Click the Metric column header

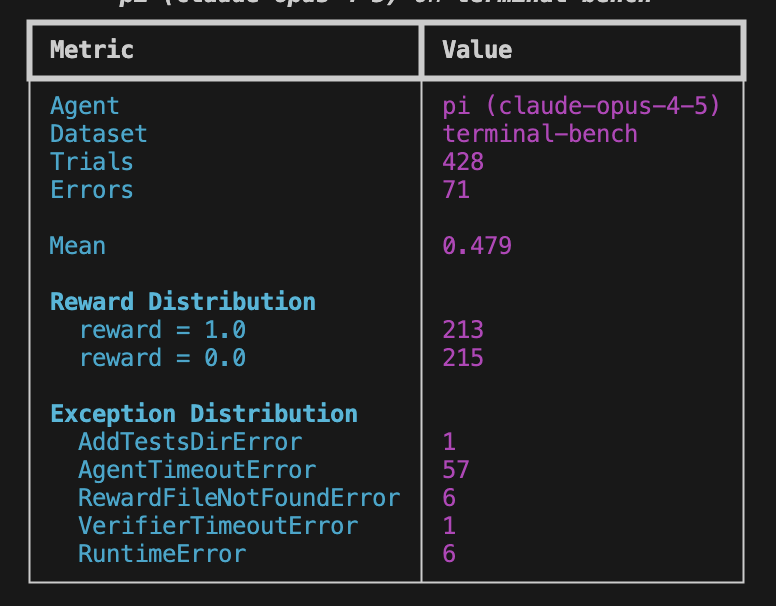coord(92,50)
